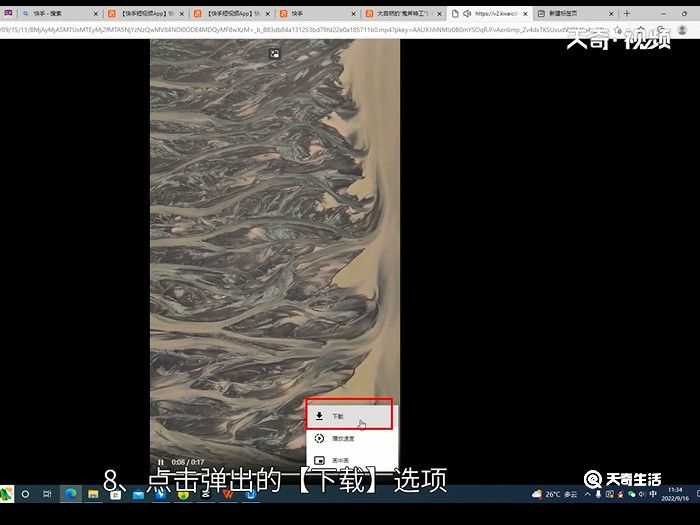Image resolution: width=700 pixels, height=525 pixels.
Task: Open Microsoft Edge from the taskbar
Action: click(71, 494)
